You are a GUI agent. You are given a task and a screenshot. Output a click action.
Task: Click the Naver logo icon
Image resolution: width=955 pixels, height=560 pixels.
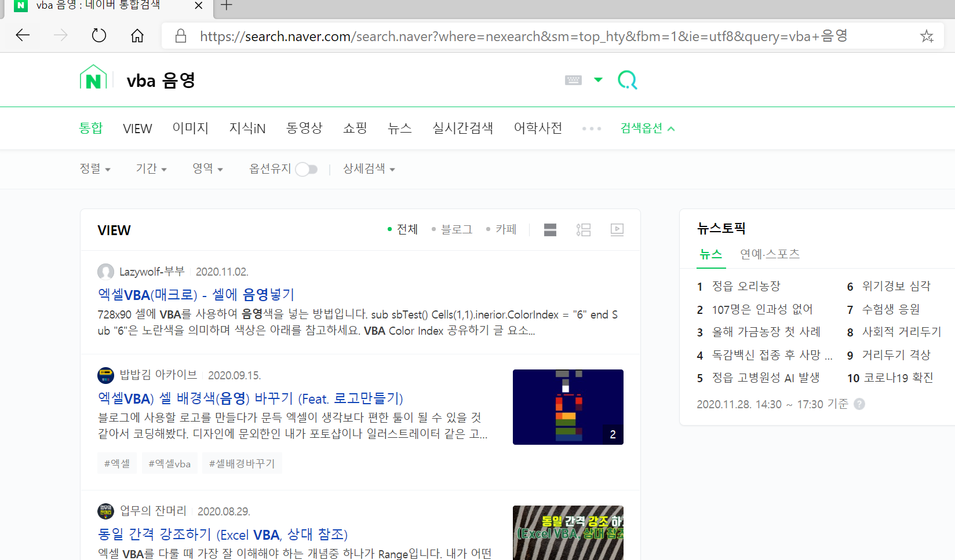(x=93, y=78)
